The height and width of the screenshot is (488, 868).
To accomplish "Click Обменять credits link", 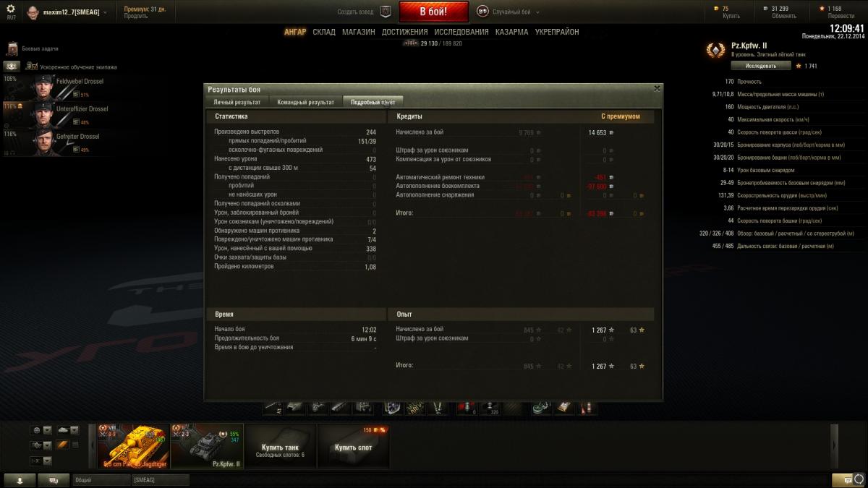I will (x=783, y=16).
